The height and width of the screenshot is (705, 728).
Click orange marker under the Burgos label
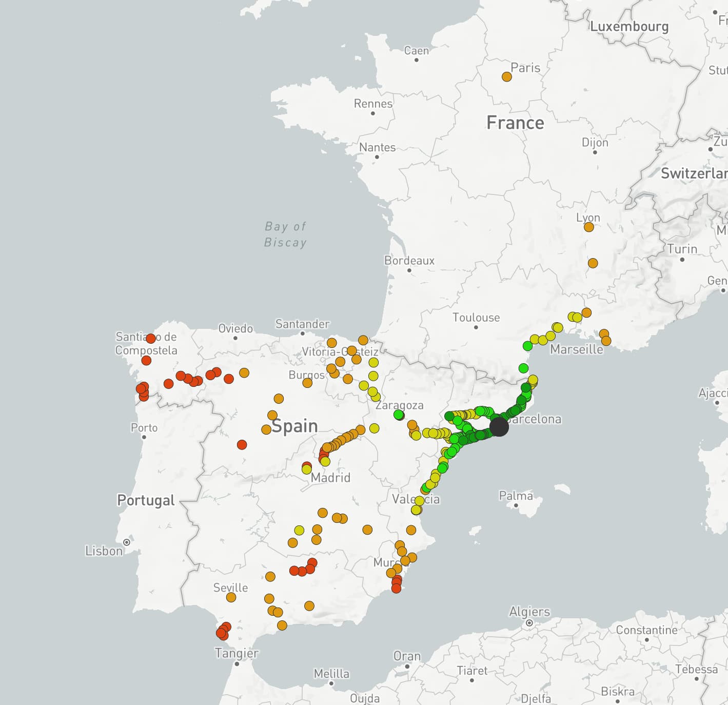(x=307, y=383)
